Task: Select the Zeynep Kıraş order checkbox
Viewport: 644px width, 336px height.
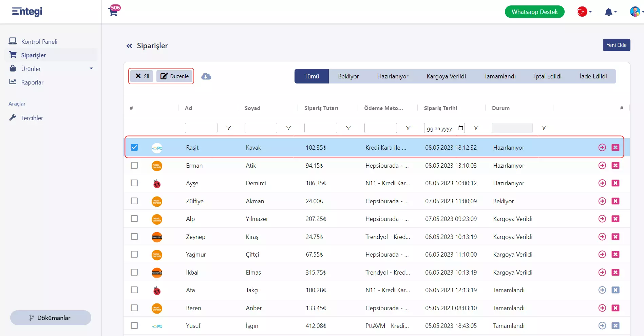Action: click(134, 237)
